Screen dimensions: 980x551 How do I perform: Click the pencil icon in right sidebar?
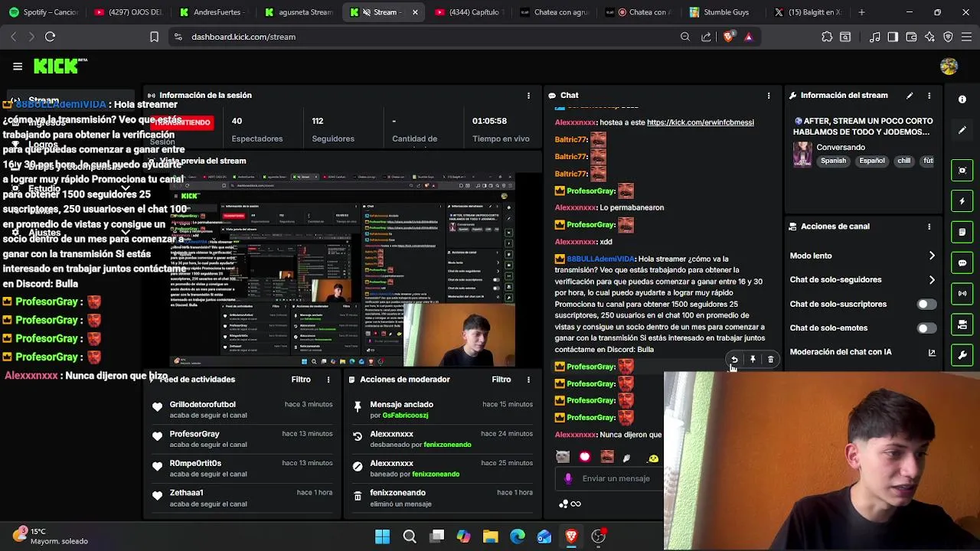[962, 130]
